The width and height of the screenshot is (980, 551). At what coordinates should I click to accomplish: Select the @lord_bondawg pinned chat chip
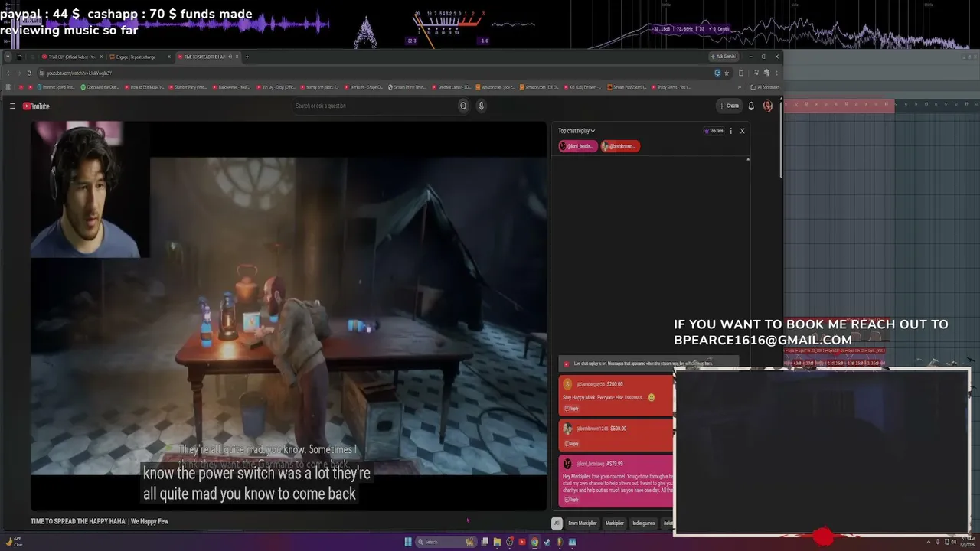click(577, 146)
